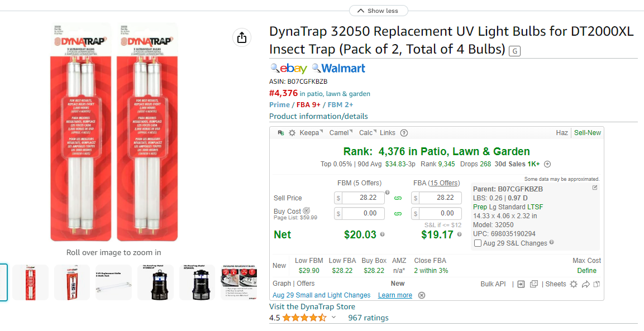Expand the star ratings chevron
The height and width of the screenshot is (331, 644).
pos(334,317)
